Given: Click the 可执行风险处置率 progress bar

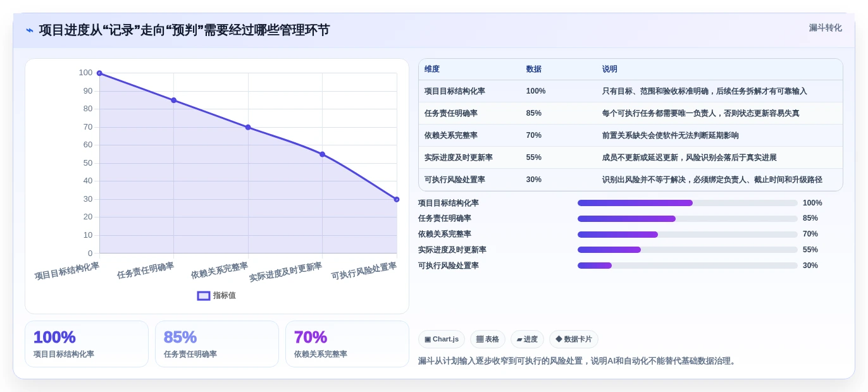Looking at the screenshot, I should coord(688,266).
